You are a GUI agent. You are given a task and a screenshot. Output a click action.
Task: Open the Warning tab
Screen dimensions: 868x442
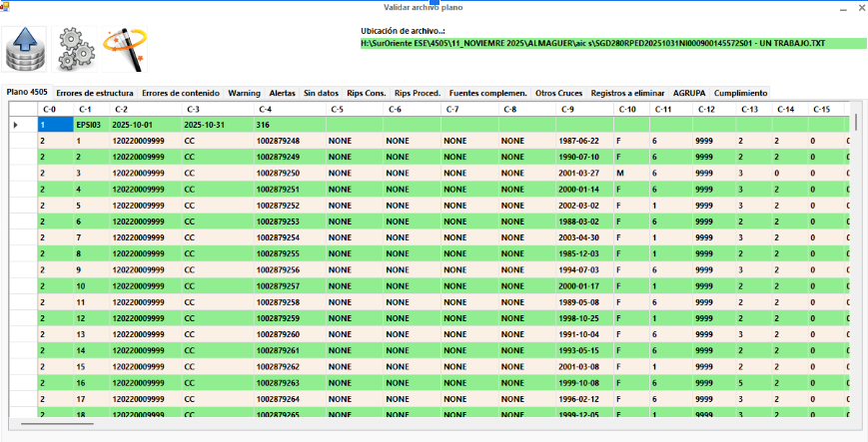pyautogui.click(x=244, y=93)
